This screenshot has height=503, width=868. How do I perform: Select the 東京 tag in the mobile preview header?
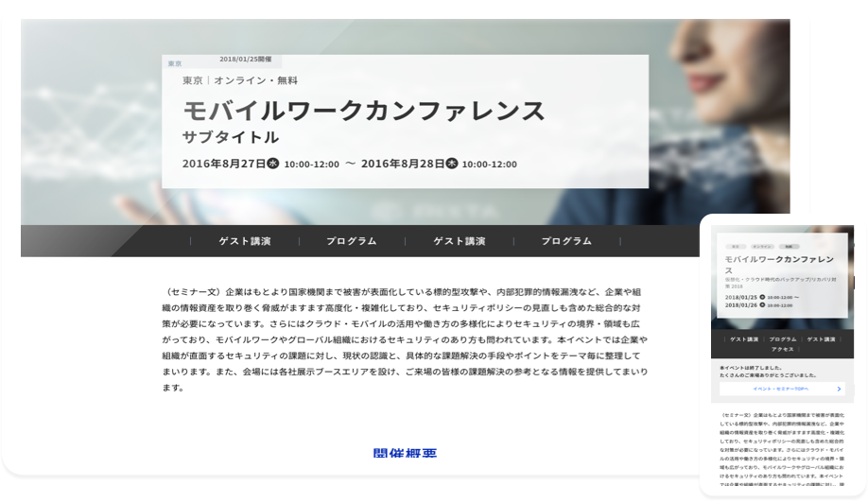(x=734, y=246)
